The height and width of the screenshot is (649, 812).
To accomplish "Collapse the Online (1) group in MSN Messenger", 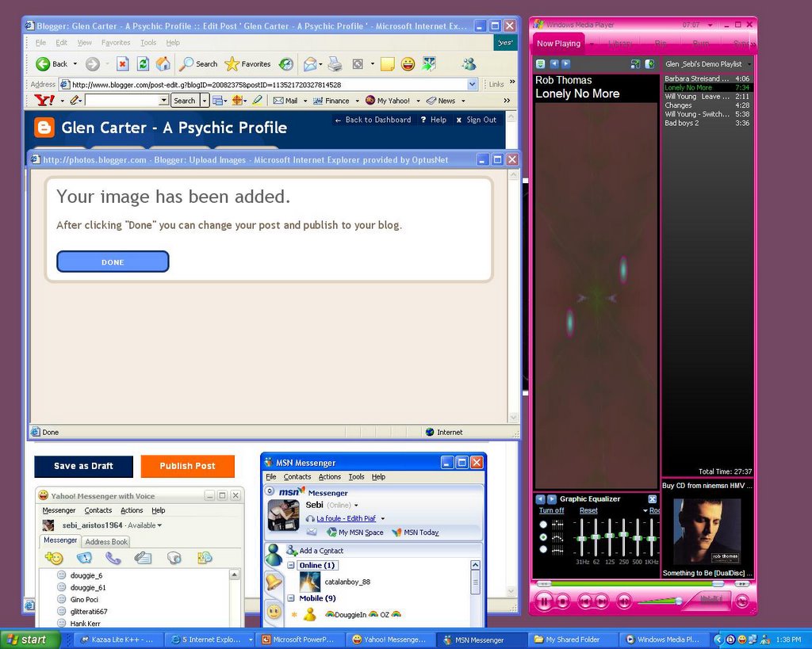I will pyautogui.click(x=291, y=565).
